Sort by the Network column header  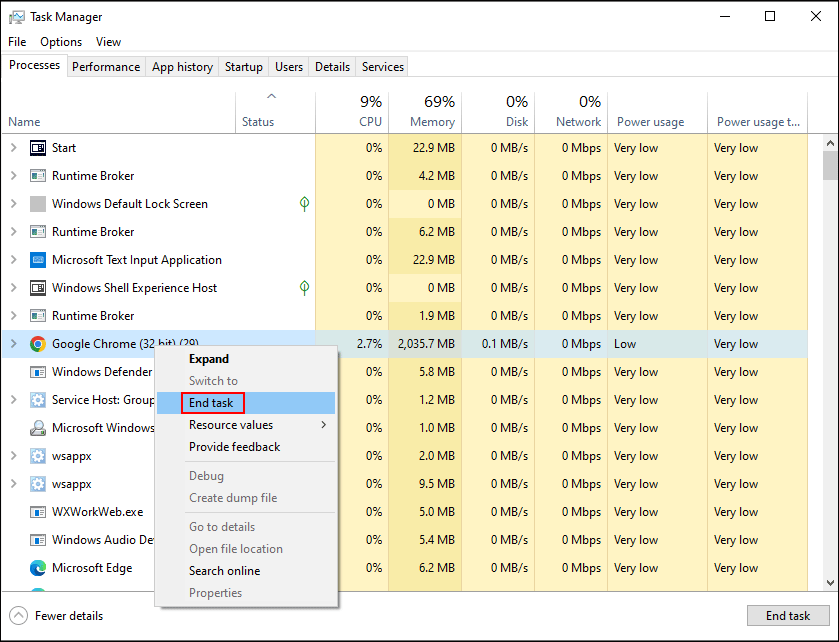[x=571, y=112]
